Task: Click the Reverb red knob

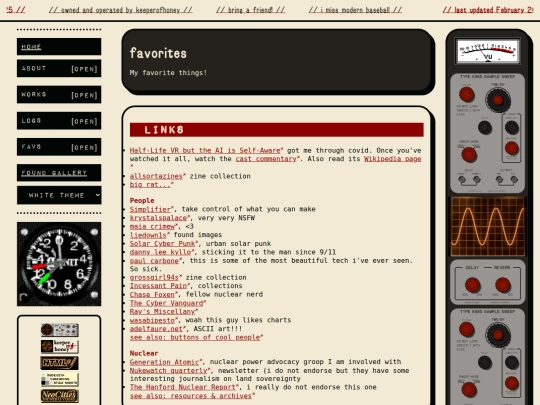Action: pyautogui.click(x=503, y=285)
